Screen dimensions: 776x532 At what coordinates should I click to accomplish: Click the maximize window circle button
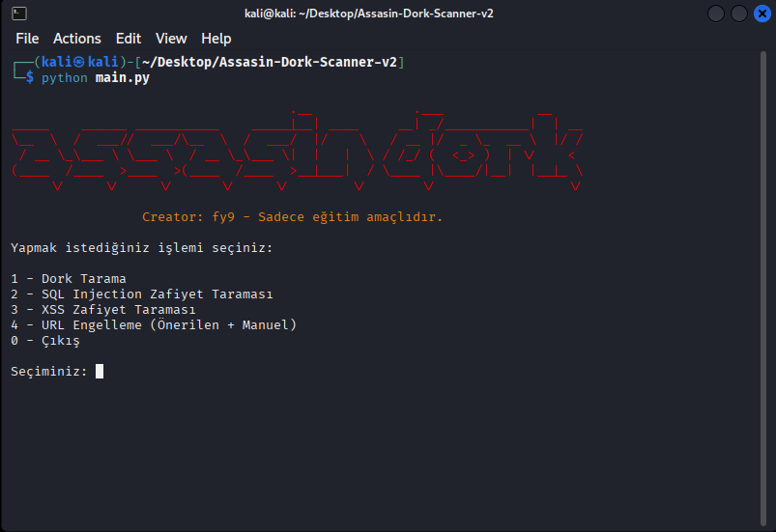(739, 14)
